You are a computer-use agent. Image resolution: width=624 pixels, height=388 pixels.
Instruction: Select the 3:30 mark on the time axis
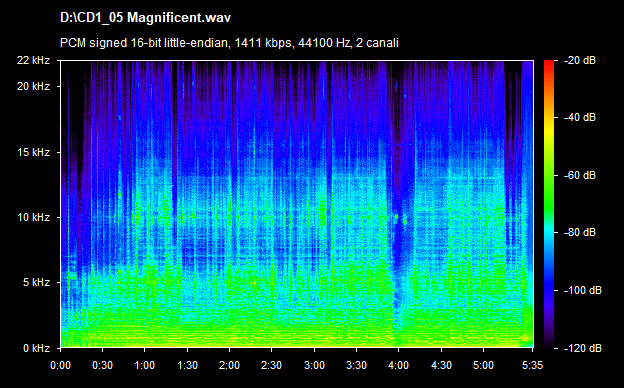click(356, 365)
